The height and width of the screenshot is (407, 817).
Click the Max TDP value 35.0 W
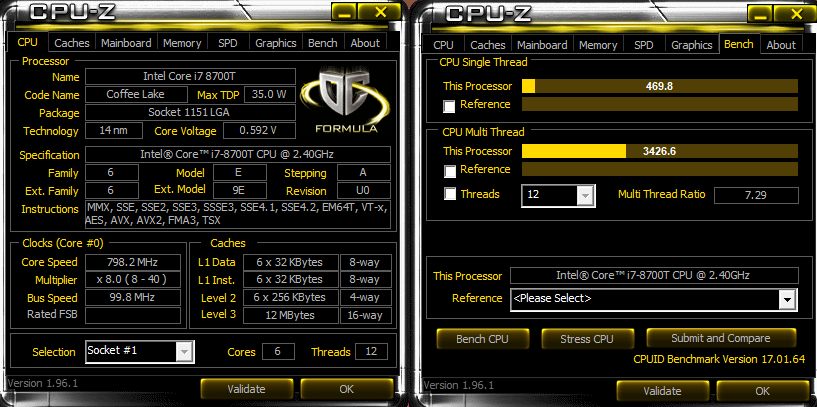[270, 94]
